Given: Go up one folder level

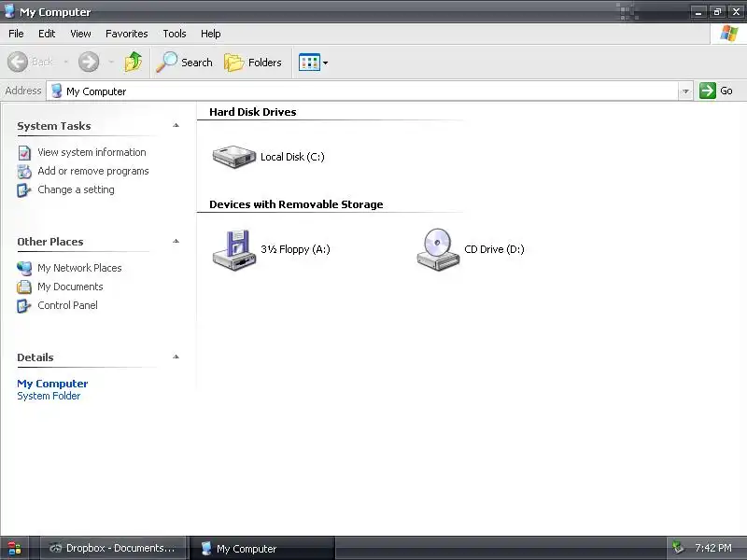Looking at the screenshot, I should pyautogui.click(x=133, y=62).
